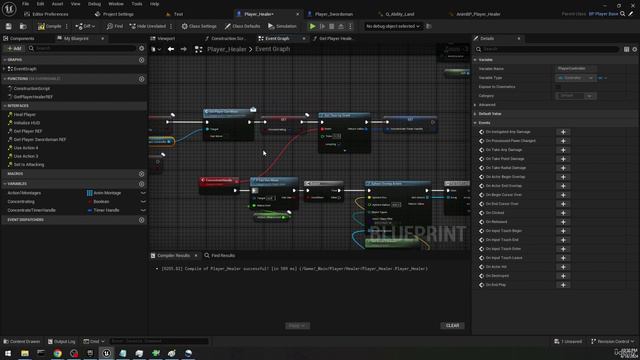Open the Content Drawer
Image resolution: width=640 pixels, height=360 pixels.
[x=22, y=341]
